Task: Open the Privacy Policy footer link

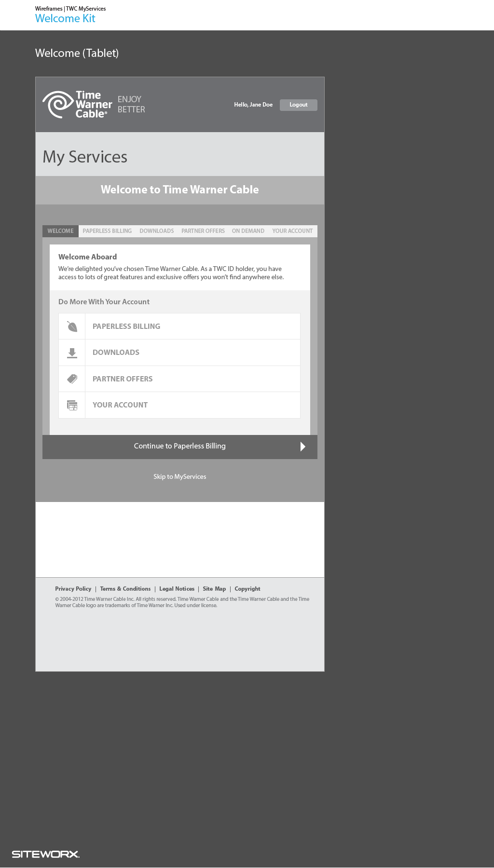Action: pyautogui.click(x=73, y=589)
